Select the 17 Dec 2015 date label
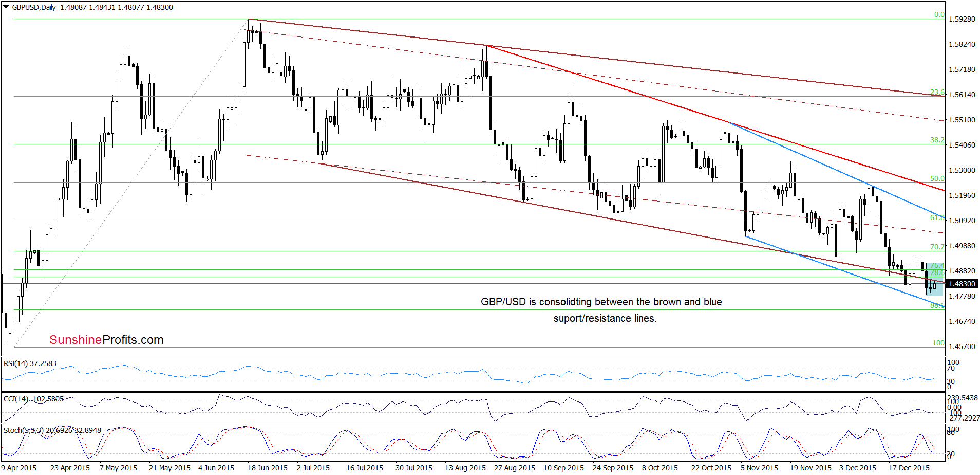Viewport: 980px width, 475px height. (x=909, y=468)
